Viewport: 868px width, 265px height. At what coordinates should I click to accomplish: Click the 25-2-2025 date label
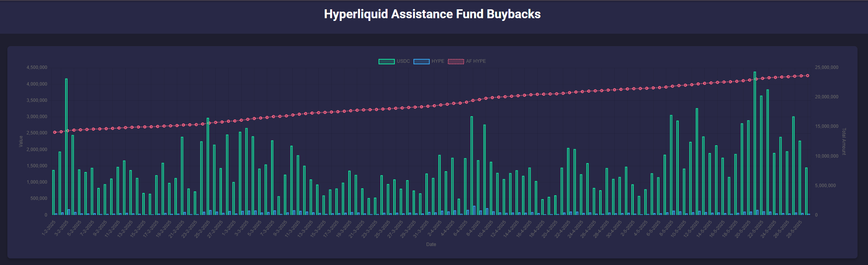[202, 229]
